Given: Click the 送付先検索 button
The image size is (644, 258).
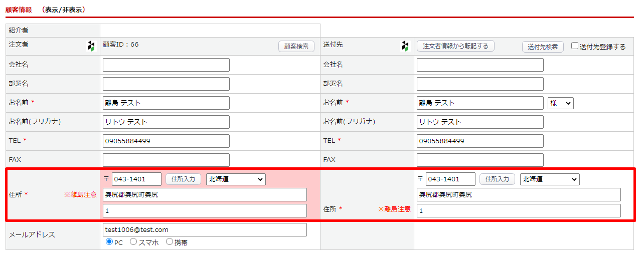Looking at the screenshot, I should pyautogui.click(x=543, y=47).
